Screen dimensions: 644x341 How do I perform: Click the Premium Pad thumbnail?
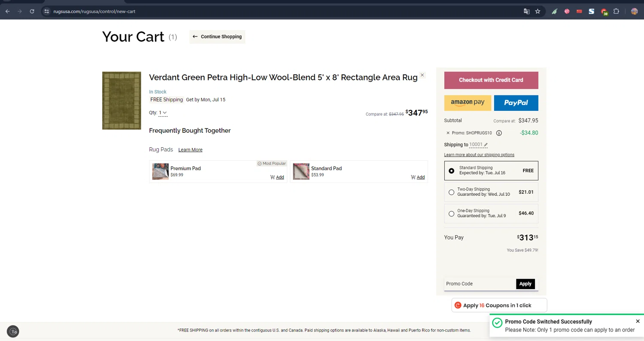(160, 171)
